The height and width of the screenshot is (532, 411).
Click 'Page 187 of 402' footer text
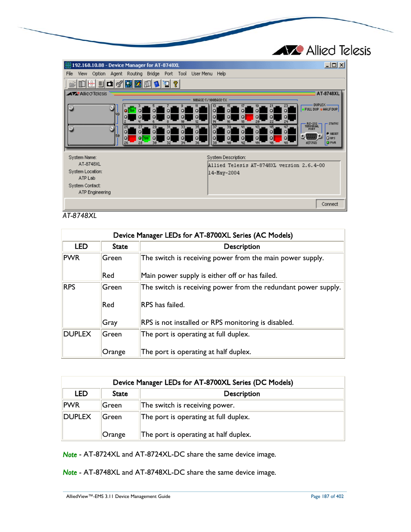tap(327, 496)
